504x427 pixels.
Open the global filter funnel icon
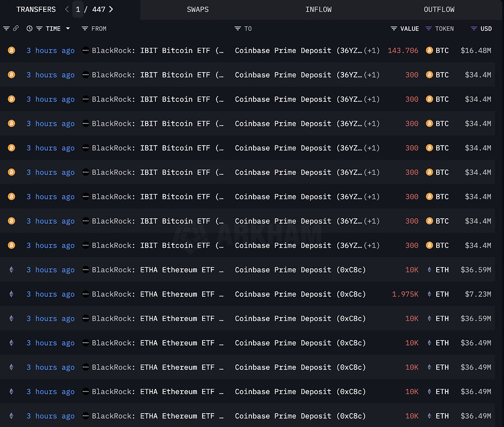point(6,29)
